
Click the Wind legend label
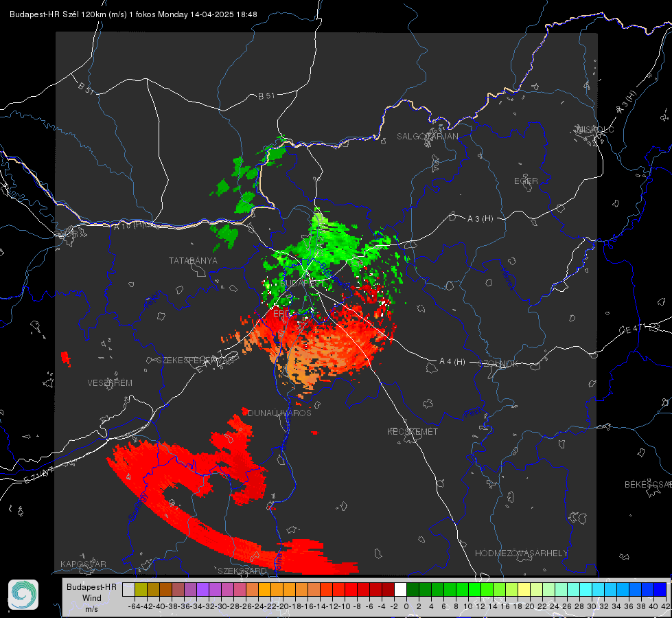(92, 598)
